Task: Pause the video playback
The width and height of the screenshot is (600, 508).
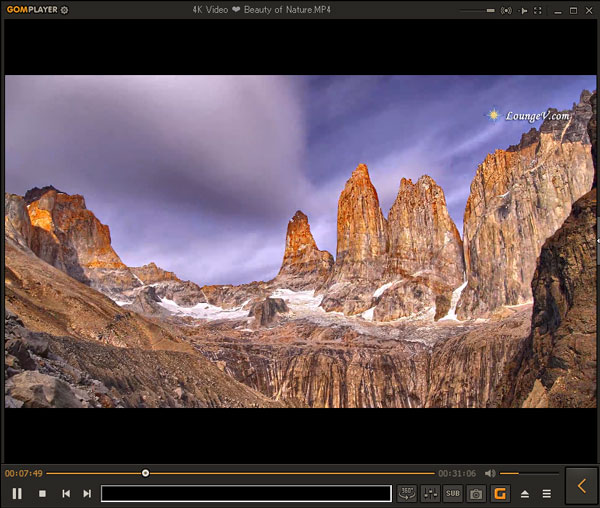Action: pyautogui.click(x=17, y=493)
